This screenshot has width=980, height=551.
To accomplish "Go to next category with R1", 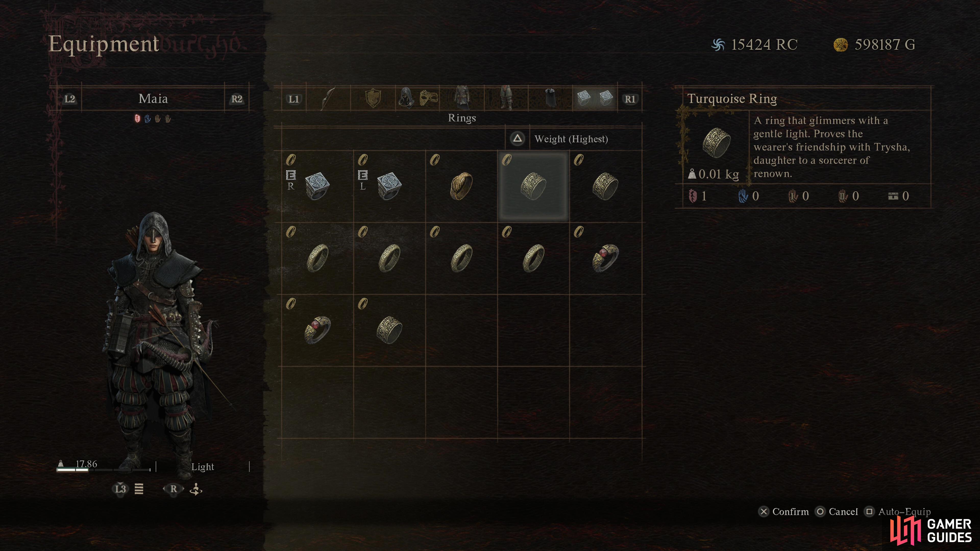I will pos(630,99).
